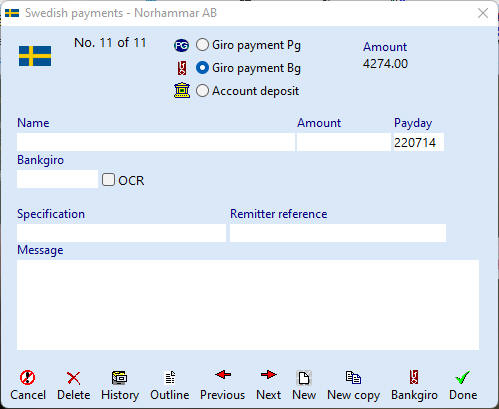Screen dimensions: 499x409
Task: Click into the Name input field
Action: [156, 142]
